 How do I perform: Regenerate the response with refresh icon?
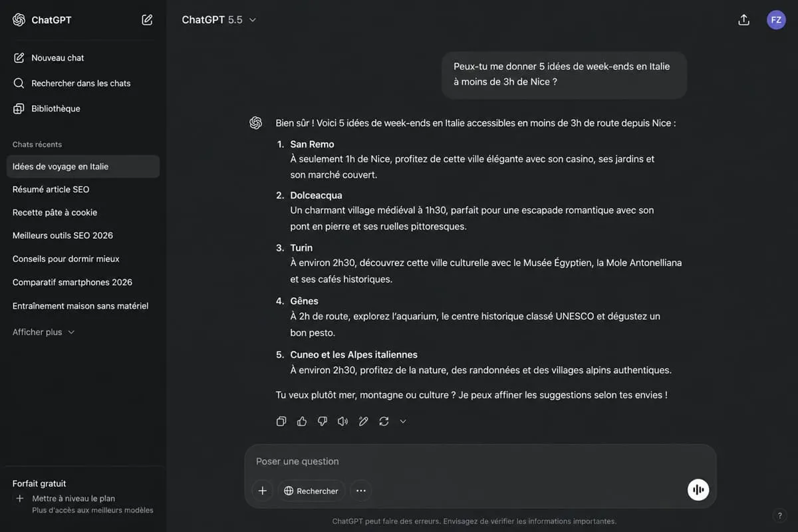(x=384, y=421)
